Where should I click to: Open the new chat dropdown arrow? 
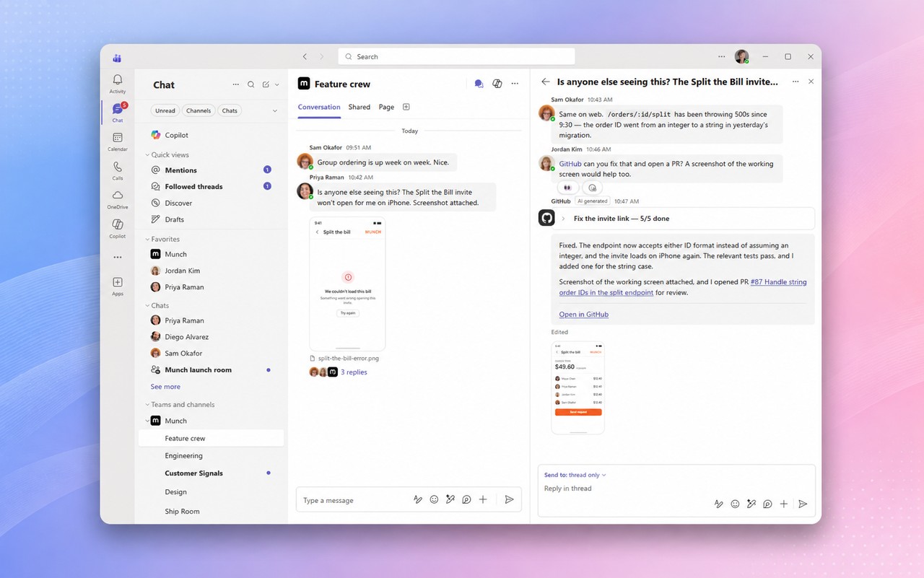coord(276,84)
